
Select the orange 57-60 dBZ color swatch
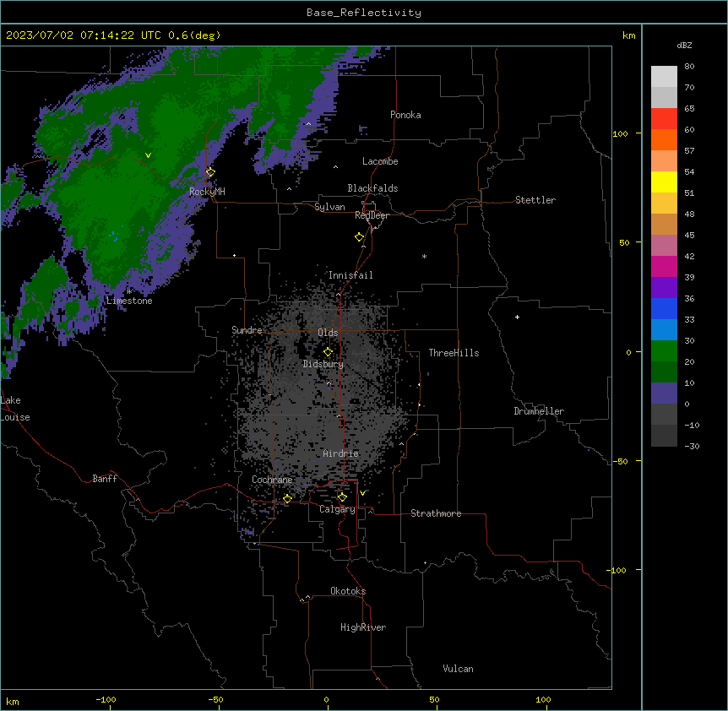point(664,139)
